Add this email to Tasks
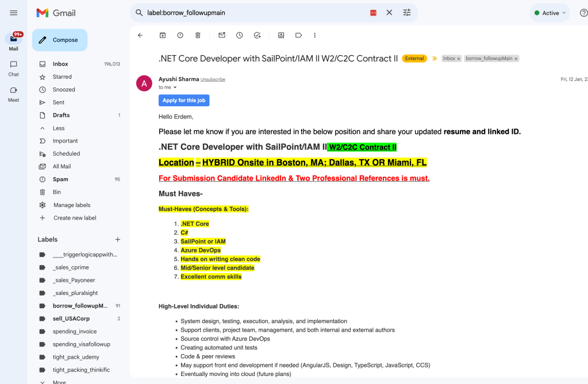Image resolution: width=588 pixels, height=384 pixels. 258,35
